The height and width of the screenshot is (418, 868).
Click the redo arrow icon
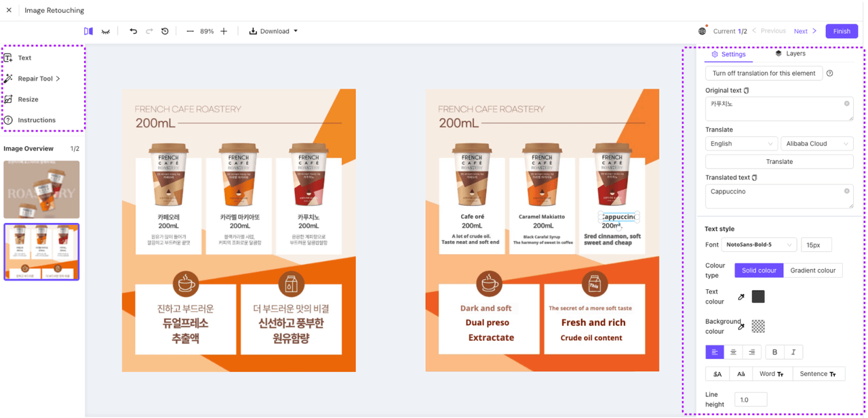(149, 31)
